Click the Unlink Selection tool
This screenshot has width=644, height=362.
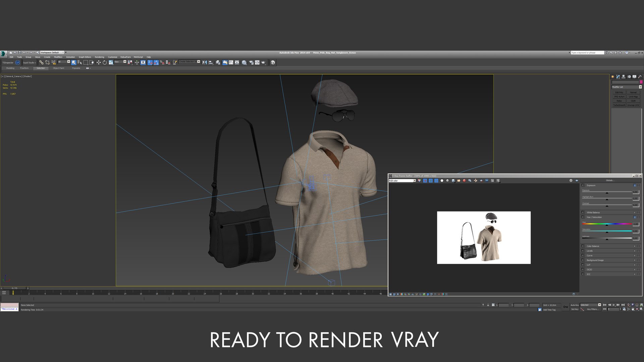[47, 62]
